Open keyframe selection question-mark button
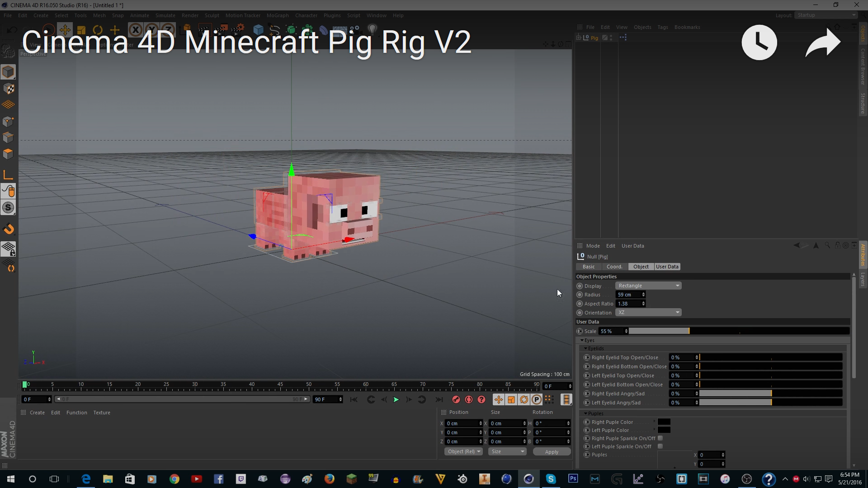This screenshot has height=488, width=868. (481, 399)
